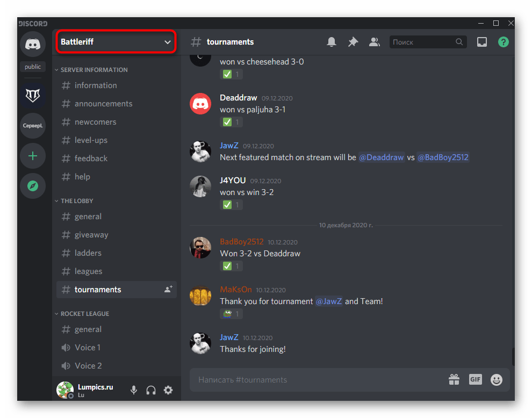Deafen with the headphones icon
Screen dimensions: 532x418
tap(151, 390)
